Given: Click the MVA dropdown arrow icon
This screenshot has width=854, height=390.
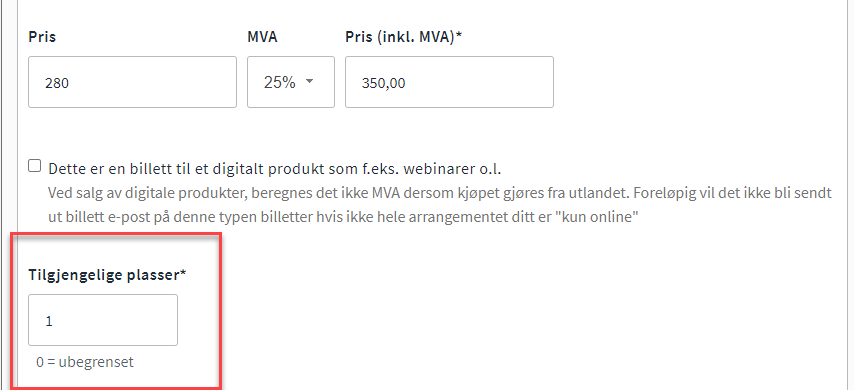Looking at the screenshot, I should 310,82.
